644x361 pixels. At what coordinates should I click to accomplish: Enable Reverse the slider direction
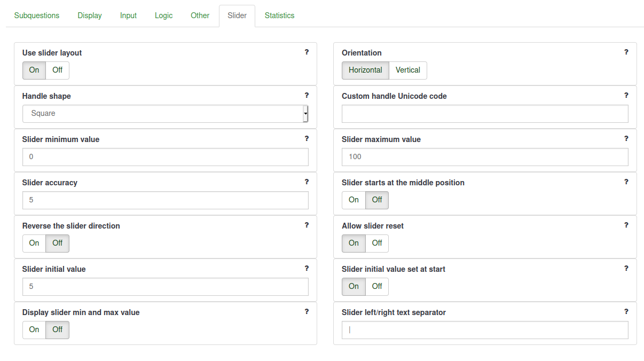(x=34, y=243)
